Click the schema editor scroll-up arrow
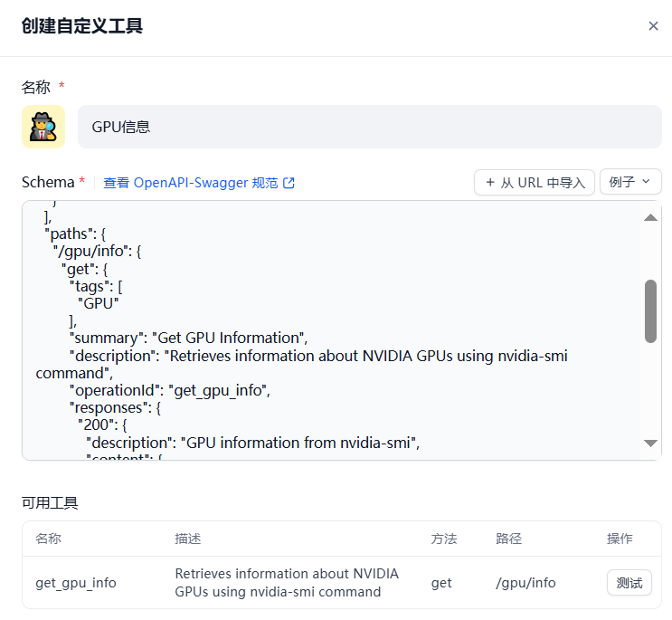The height and width of the screenshot is (620, 672). [x=650, y=217]
